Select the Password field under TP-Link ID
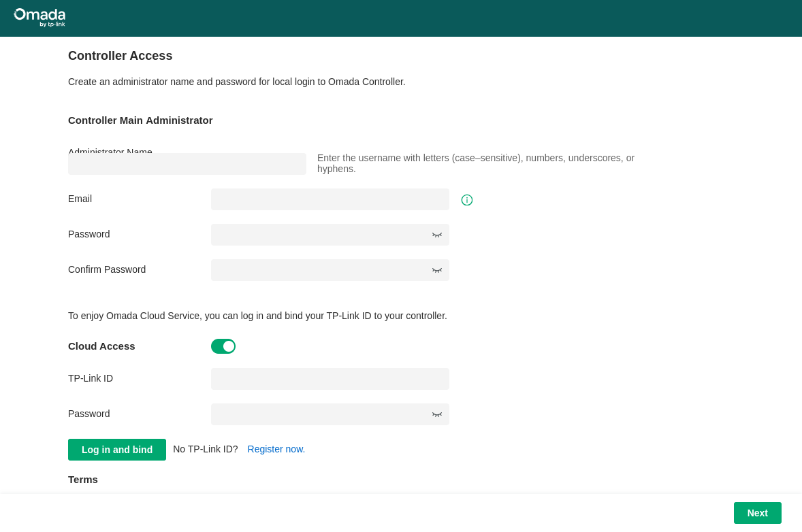Screen dimensions: 802x532 (330, 414)
